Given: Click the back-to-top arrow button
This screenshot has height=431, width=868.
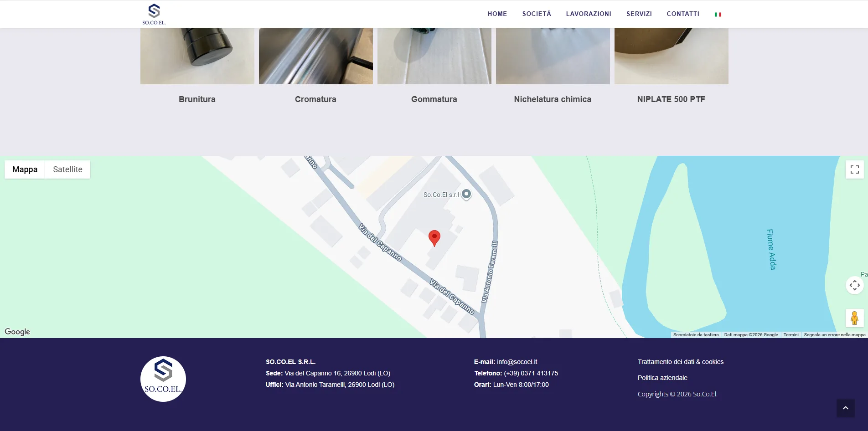Looking at the screenshot, I should [846, 408].
